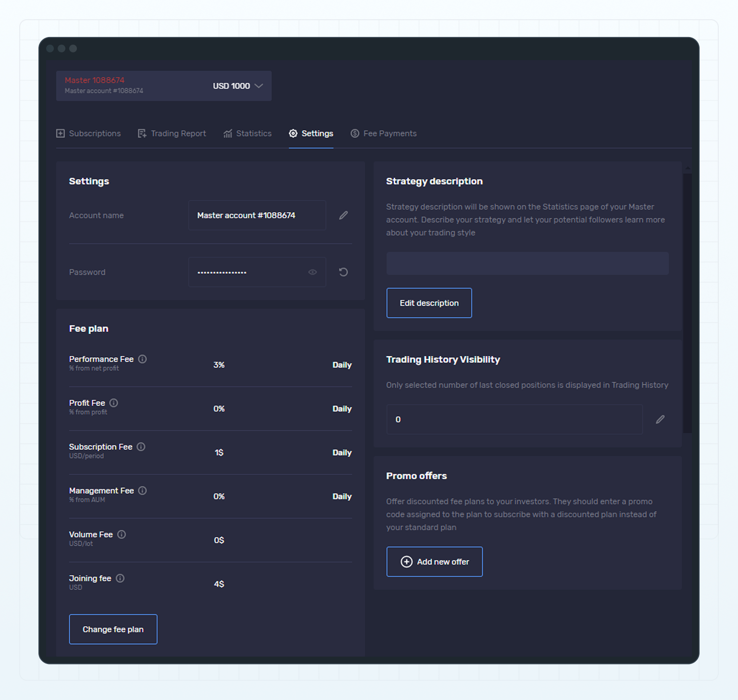738x700 pixels.
Task: Click the Performance Fee info icon
Action: coord(143,359)
